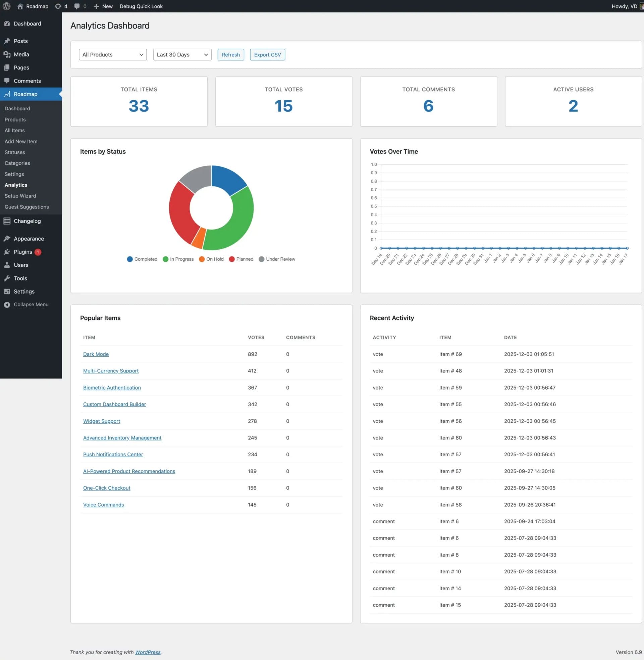Open the Dark Mode item link
This screenshot has height=660, width=644.
96,354
